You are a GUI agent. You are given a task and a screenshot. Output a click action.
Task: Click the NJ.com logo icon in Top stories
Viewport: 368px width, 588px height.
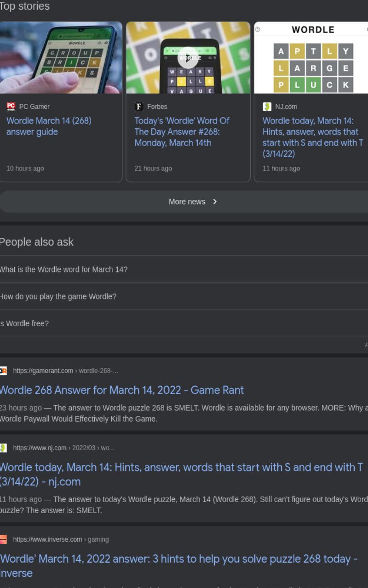(267, 107)
